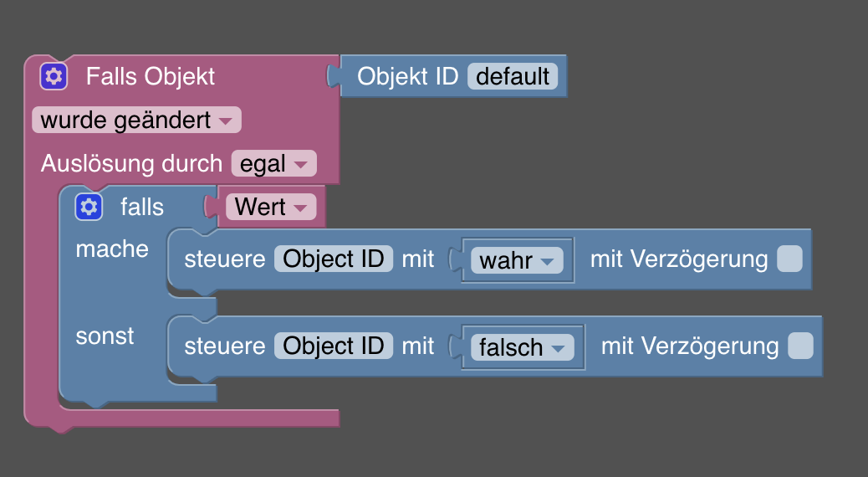Open gear mutator on falls block
The height and width of the screenshot is (477, 868).
[x=89, y=208]
